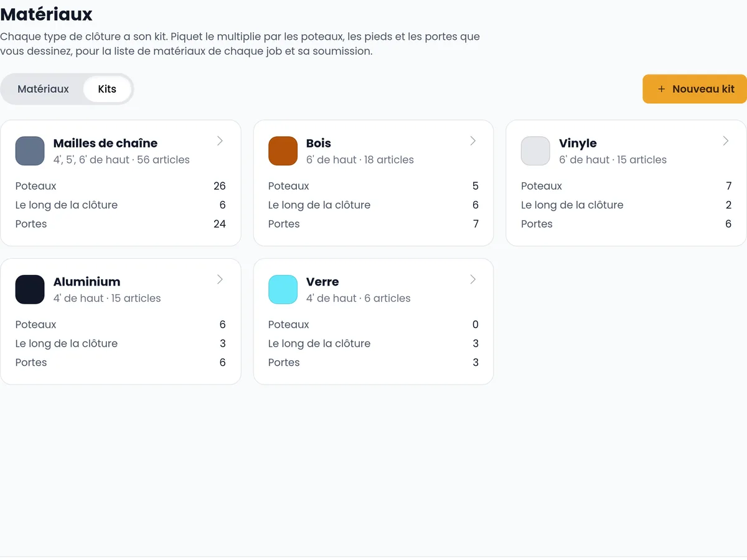This screenshot has width=747, height=560.
Task: Click Poteaux row in Bois card
Action: (374, 186)
